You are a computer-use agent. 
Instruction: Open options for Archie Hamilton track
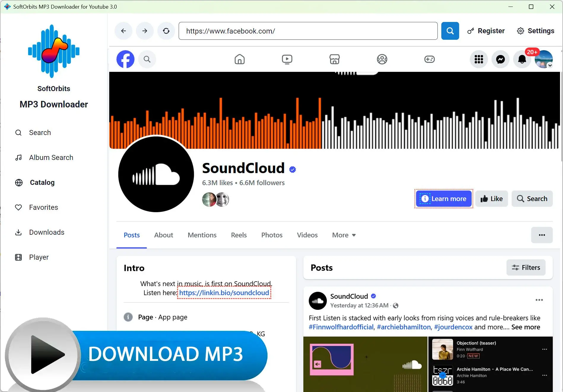[545, 375]
